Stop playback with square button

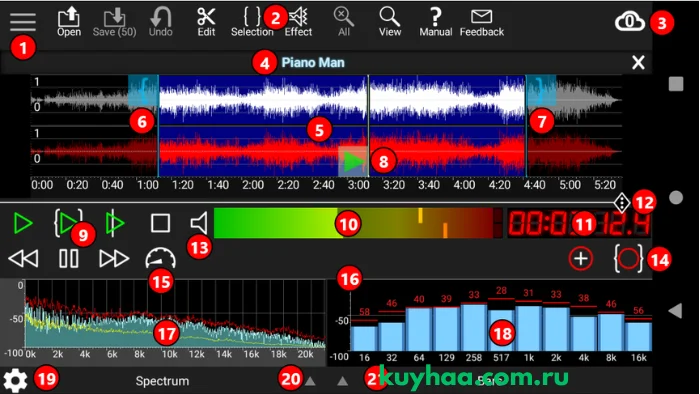coord(160,223)
